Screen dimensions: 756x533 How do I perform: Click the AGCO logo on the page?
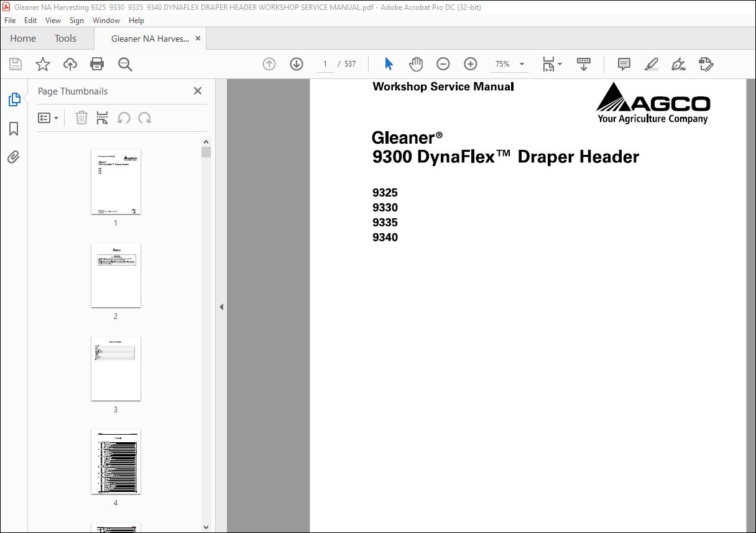click(x=653, y=103)
